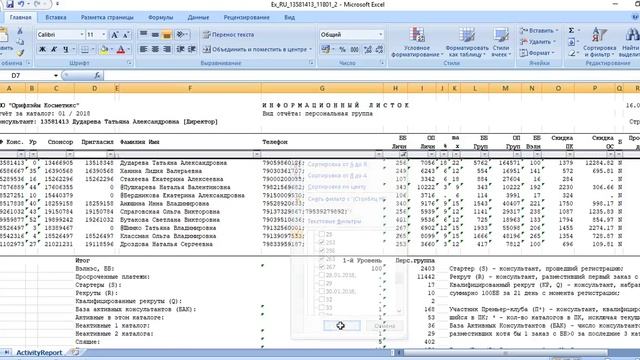Apply bold (Ж) formatting
The width and height of the screenshot is (640, 360).
point(42,49)
